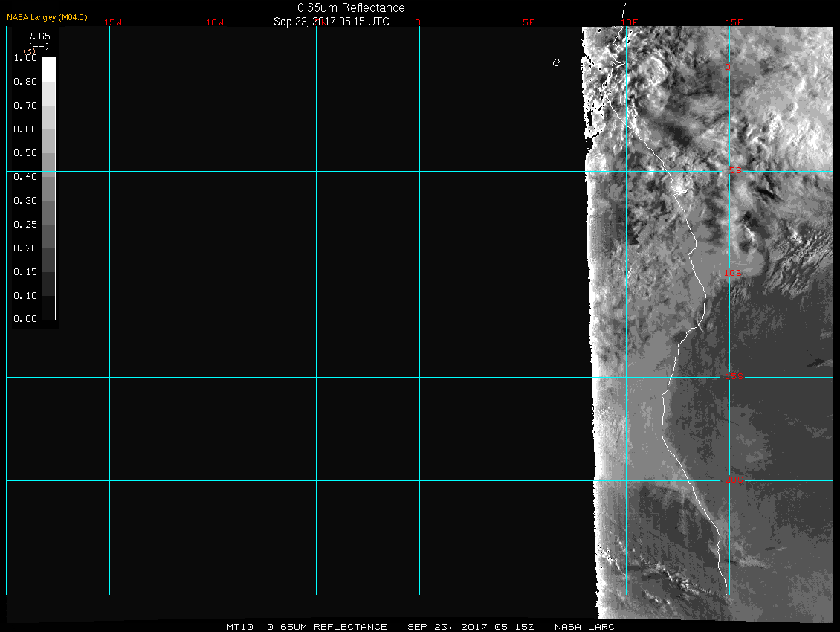840x632 pixels.
Task: Pick the black bottom segment of color bar
Action: pos(49,308)
